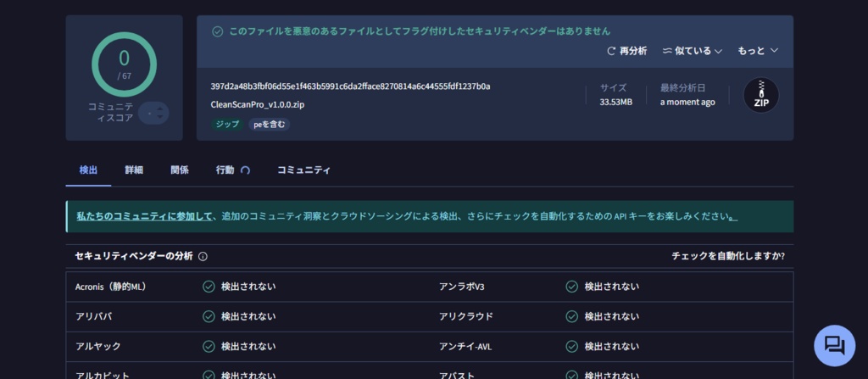Screen dimensions: 868x379
Task: Click 私たちのコミュニティに参加して link
Action: coord(144,216)
